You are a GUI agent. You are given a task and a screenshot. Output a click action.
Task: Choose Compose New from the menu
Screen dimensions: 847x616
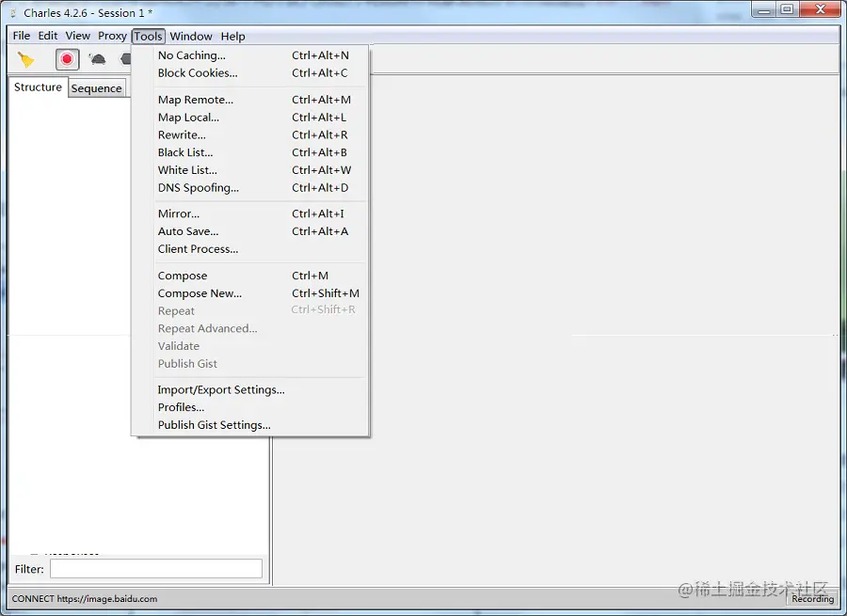point(200,293)
